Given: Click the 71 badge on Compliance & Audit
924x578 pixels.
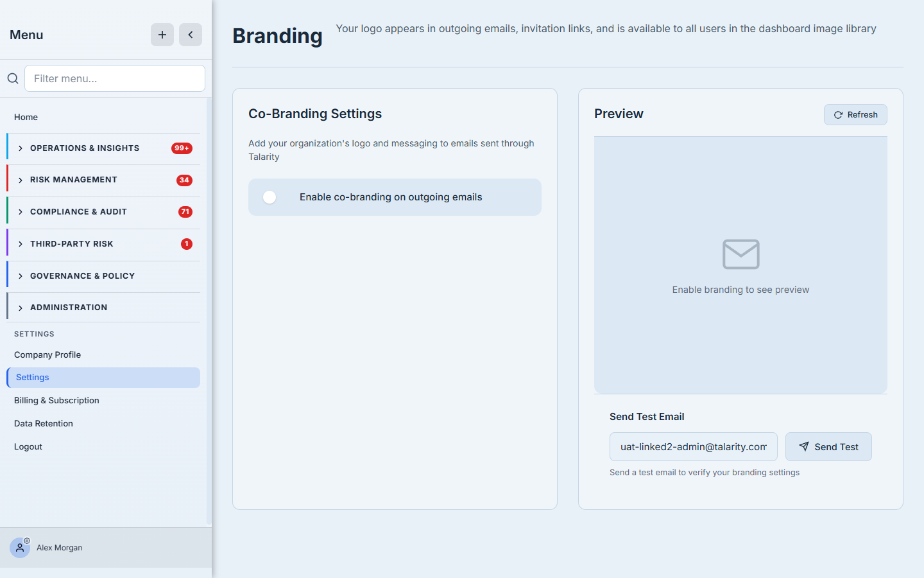Looking at the screenshot, I should 185,212.
